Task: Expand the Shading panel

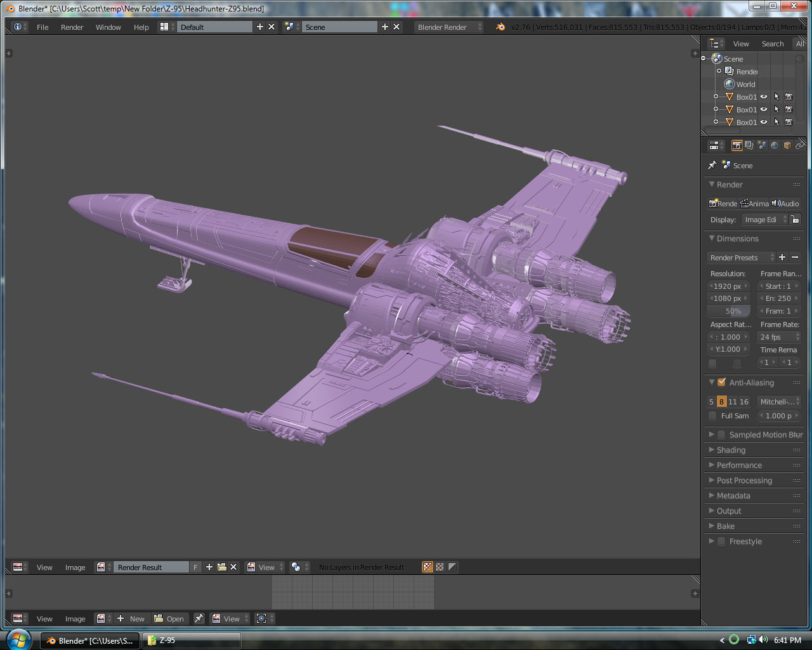Action: (x=731, y=450)
